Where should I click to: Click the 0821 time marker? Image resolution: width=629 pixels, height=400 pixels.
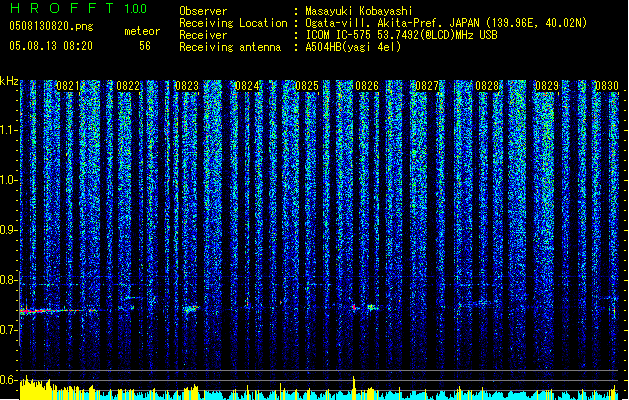pyautogui.click(x=68, y=86)
